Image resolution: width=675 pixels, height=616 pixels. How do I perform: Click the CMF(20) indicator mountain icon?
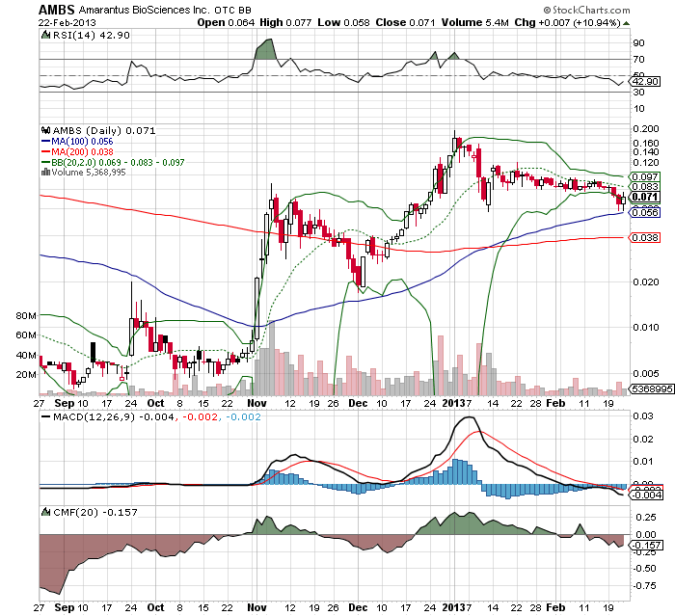[45, 512]
